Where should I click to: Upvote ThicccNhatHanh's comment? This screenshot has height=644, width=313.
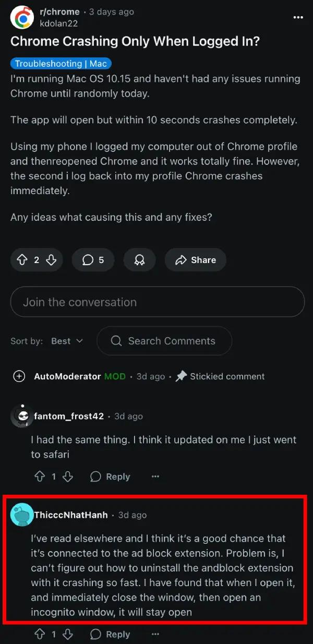tap(40, 634)
